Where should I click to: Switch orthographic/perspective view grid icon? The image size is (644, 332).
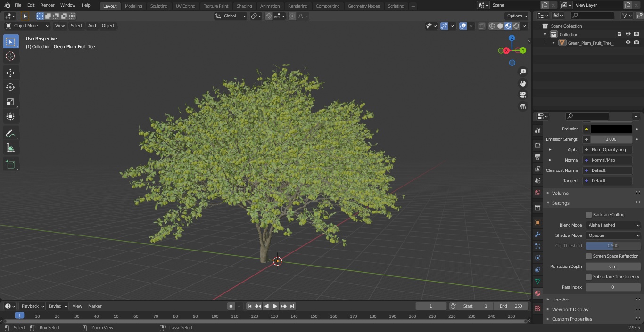522,107
